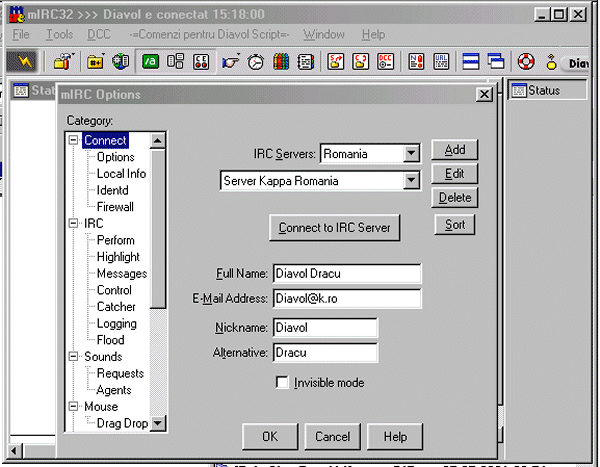
Task: Select Identd in category tree
Action: pyautogui.click(x=112, y=190)
